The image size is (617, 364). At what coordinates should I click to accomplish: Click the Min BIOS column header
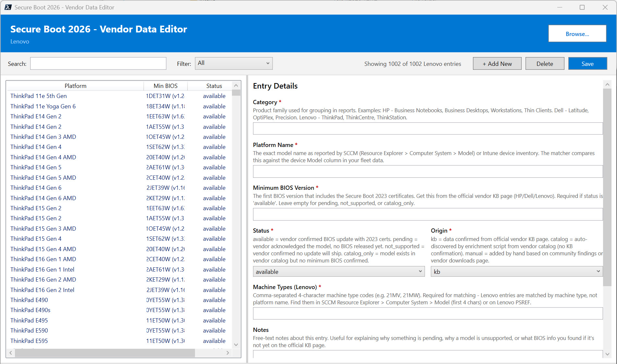tap(165, 86)
